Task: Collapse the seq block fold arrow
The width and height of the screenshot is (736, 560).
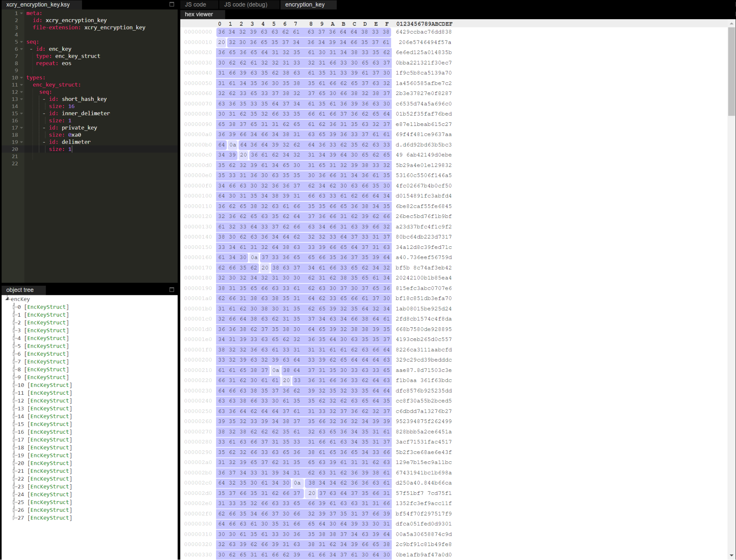Action: (21, 42)
